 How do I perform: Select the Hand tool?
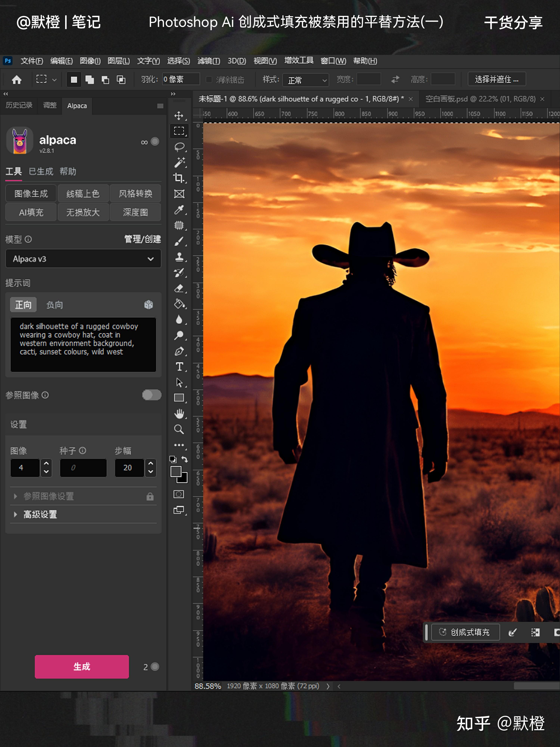[x=179, y=414]
